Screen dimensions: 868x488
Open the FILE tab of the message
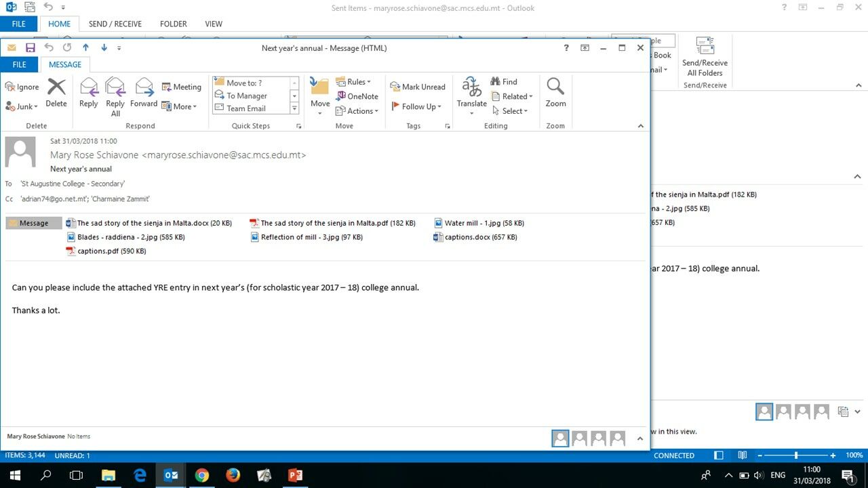tap(19, 64)
